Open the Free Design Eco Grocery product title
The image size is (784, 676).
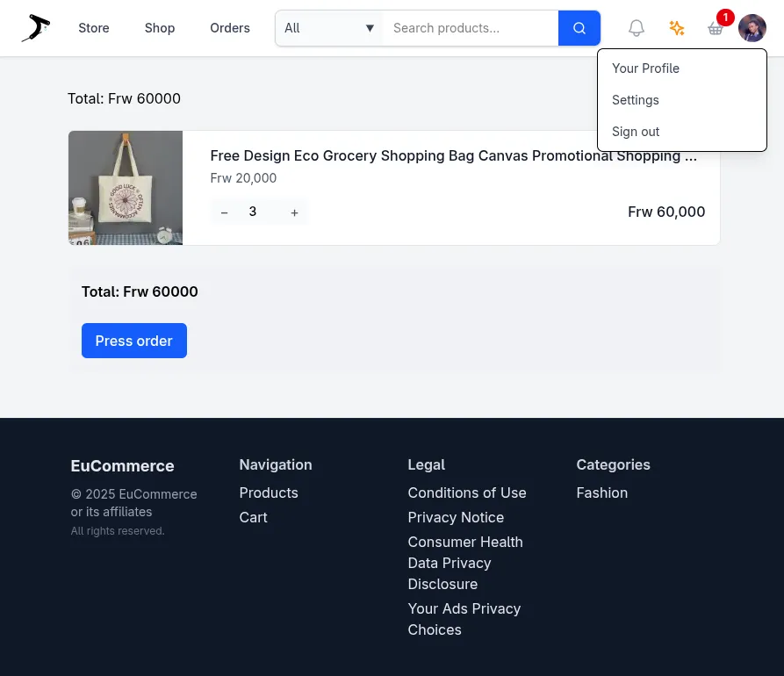pyautogui.click(x=453, y=156)
